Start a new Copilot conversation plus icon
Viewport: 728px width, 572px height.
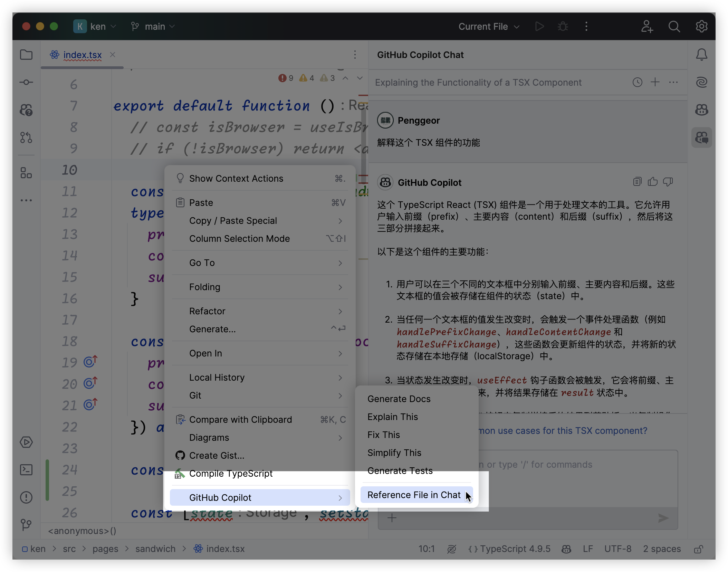click(x=655, y=82)
